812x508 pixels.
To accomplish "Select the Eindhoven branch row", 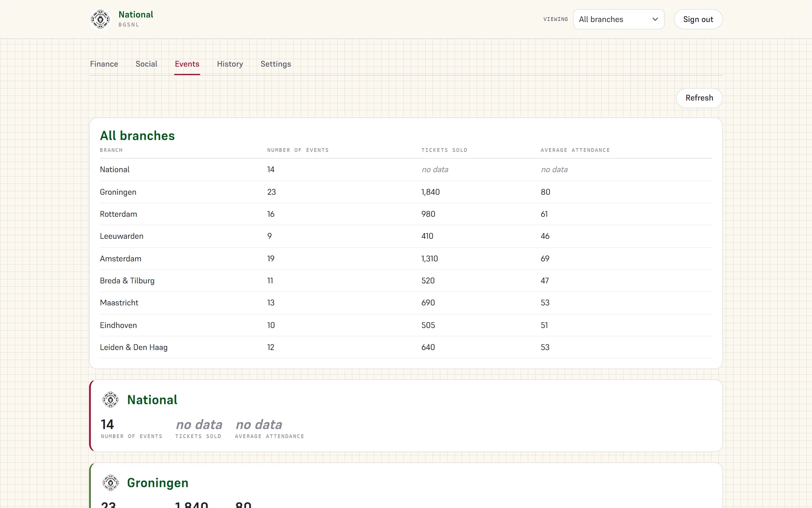I will tap(406, 325).
